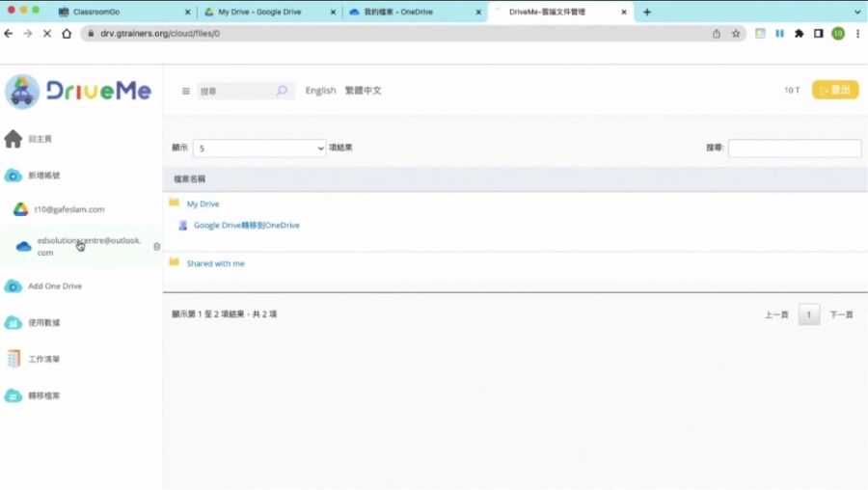Click the browser forward arrow
868x490 pixels.
pyautogui.click(x=28, y=34)
